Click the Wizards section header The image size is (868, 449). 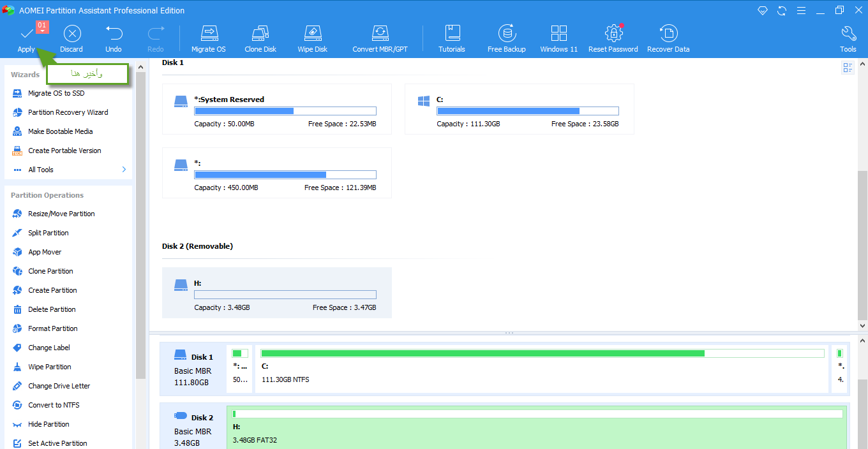coord(26,75)
